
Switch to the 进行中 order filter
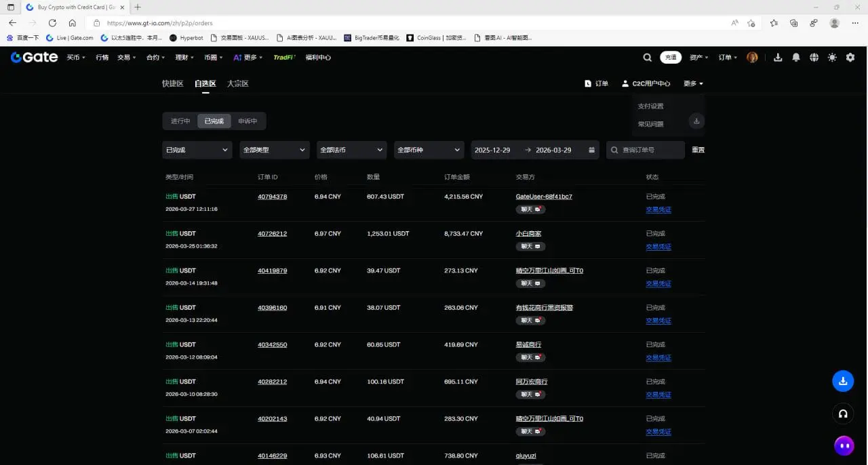point(180,121)
